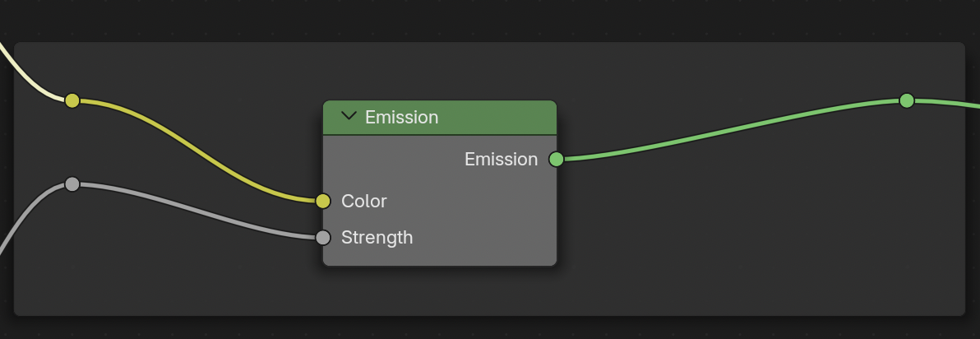This screenshot has width=980, height=339.
Task: Click the Emission output label text
Action: pyautogui.click(x=502, y=160)
